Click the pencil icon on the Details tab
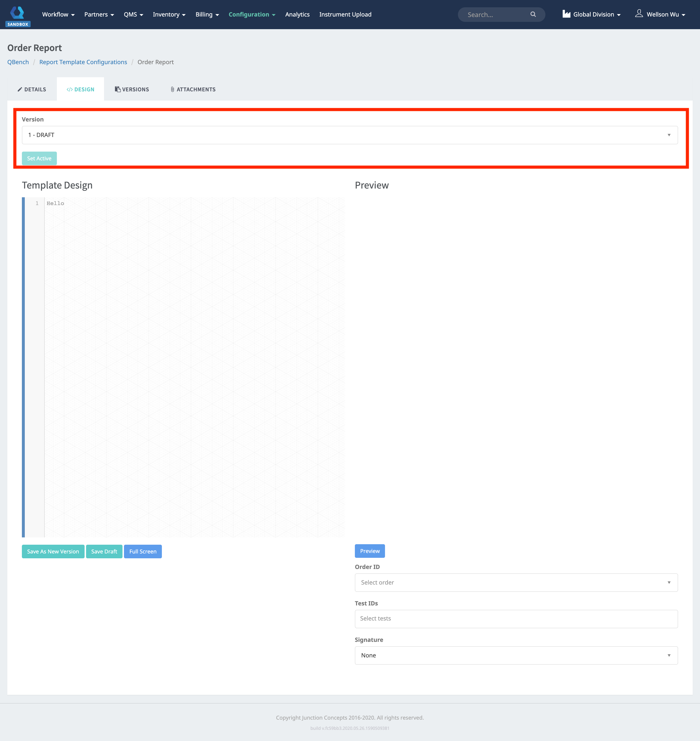This screenshot has height=741, width=700. point(20,89)
